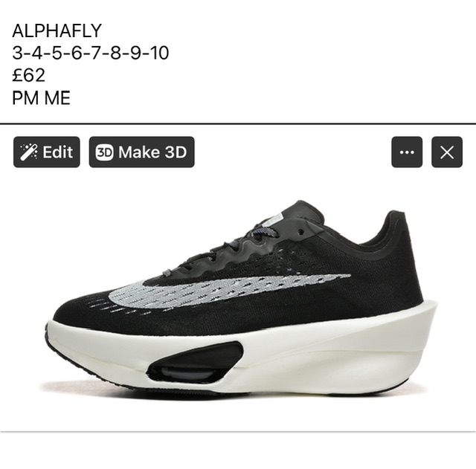The image size is (476, 469).
Task: Click the PM ME caption line
Action: (42, 97)
